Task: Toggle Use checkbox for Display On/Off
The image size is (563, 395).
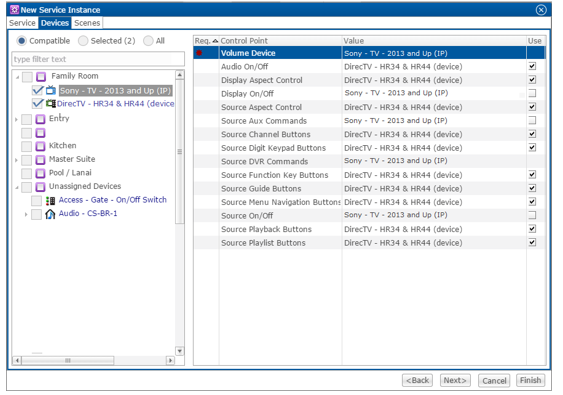Action: point(532,93)
